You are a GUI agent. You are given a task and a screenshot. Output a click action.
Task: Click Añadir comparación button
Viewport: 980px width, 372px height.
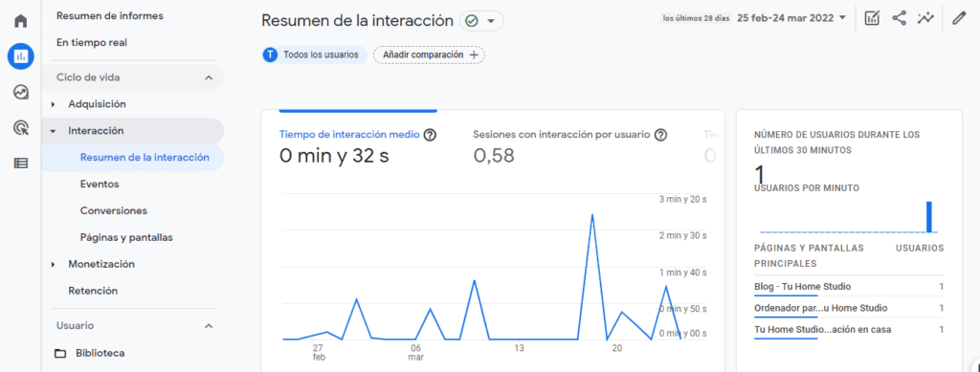pos(429,55)
